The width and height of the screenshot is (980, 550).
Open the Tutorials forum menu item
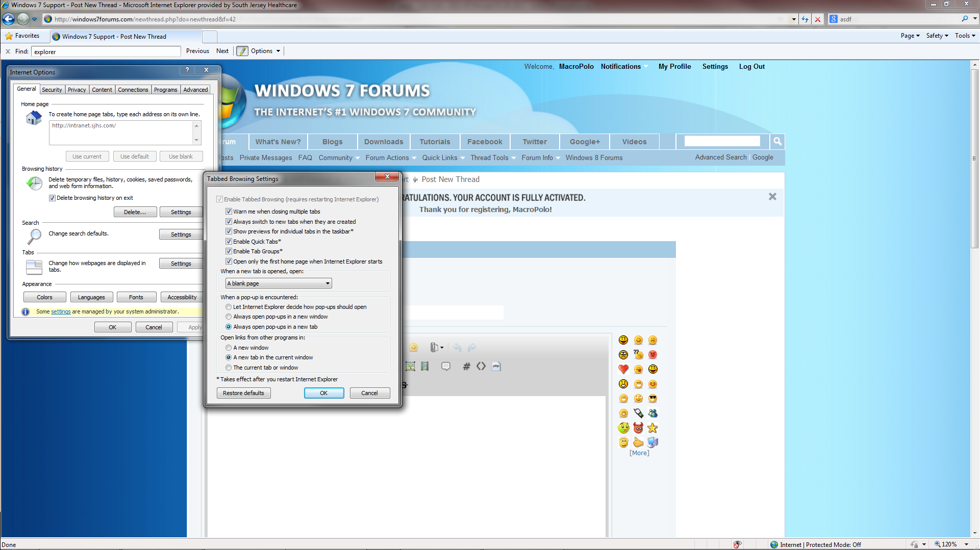[x=435, y=142]
